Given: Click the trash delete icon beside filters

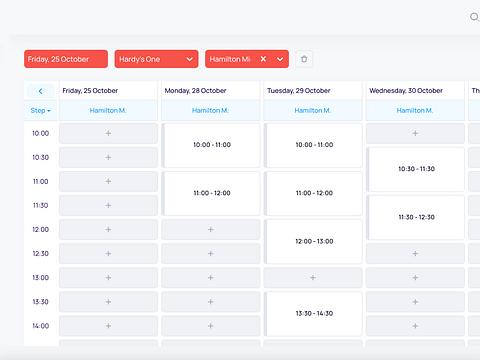Looking at the screenshot, I should tap(304, 59).
